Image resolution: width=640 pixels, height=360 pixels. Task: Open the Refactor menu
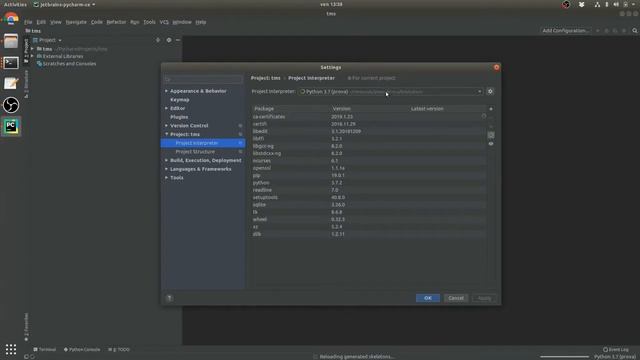pyautogui.click(x=116, y=22)
